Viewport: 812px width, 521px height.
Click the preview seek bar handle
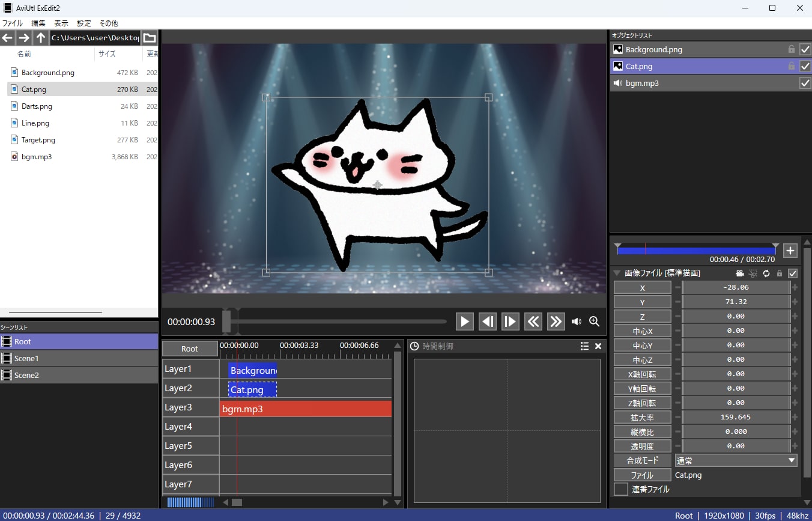point(226,321)
